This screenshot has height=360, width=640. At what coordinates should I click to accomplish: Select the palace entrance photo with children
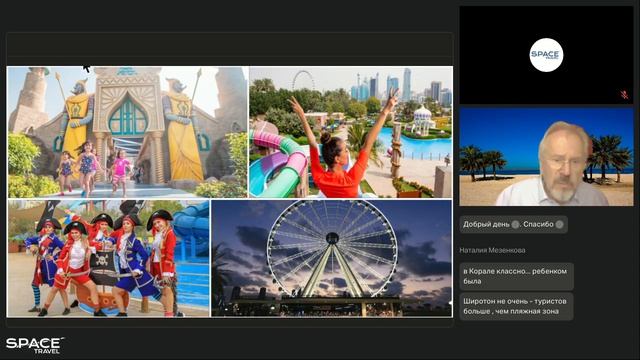click(x=128, y=132)
